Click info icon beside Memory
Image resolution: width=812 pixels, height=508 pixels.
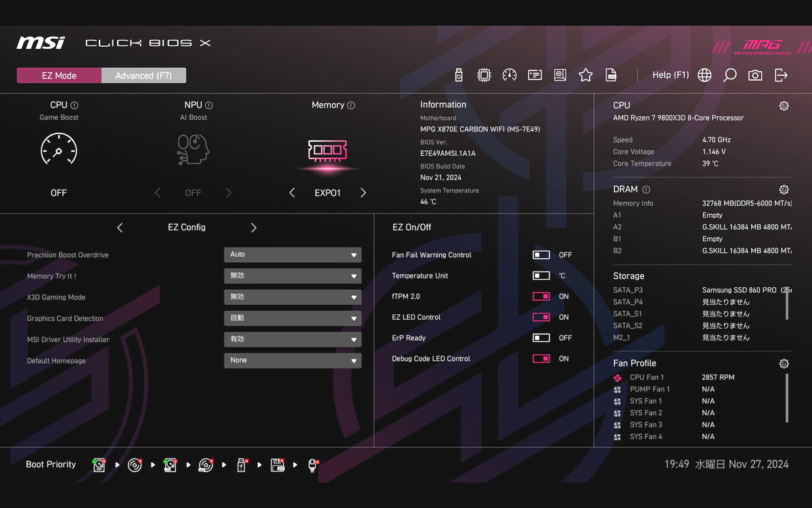pos(351,106)
